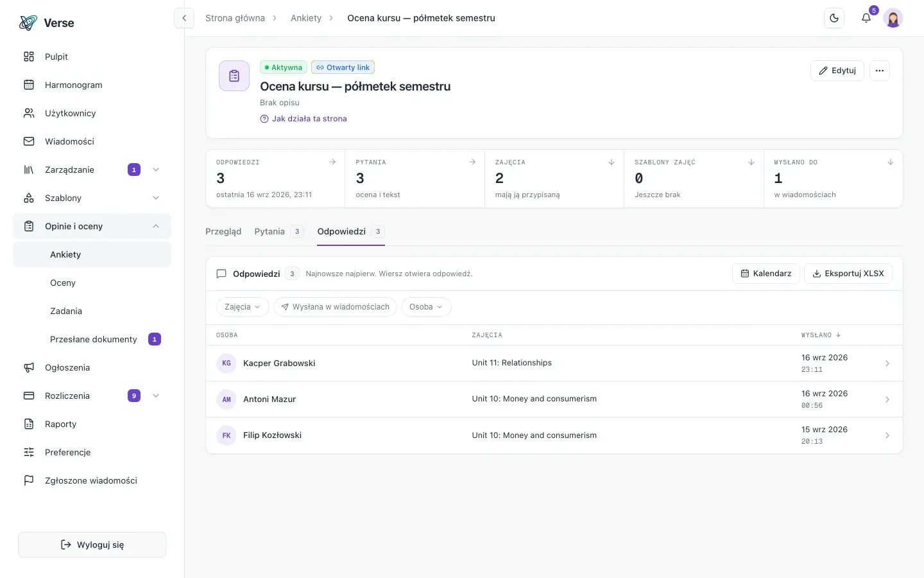Viewport: 924px width, 578px height.
Task: Open Zadania in the sidebar submenu
Action: click(92, 311)
